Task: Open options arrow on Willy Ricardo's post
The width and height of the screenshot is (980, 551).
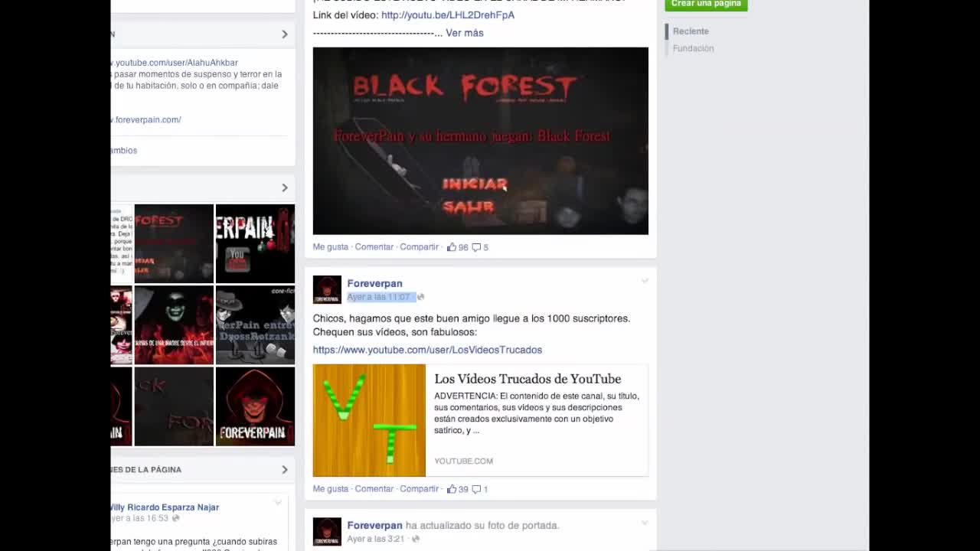Action: click(278, 503)
